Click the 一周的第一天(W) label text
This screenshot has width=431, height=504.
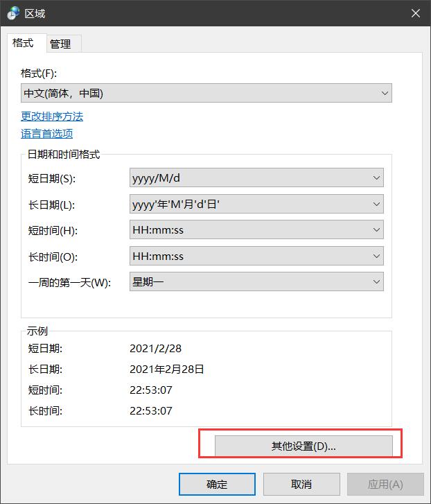[x=69, y=283]
